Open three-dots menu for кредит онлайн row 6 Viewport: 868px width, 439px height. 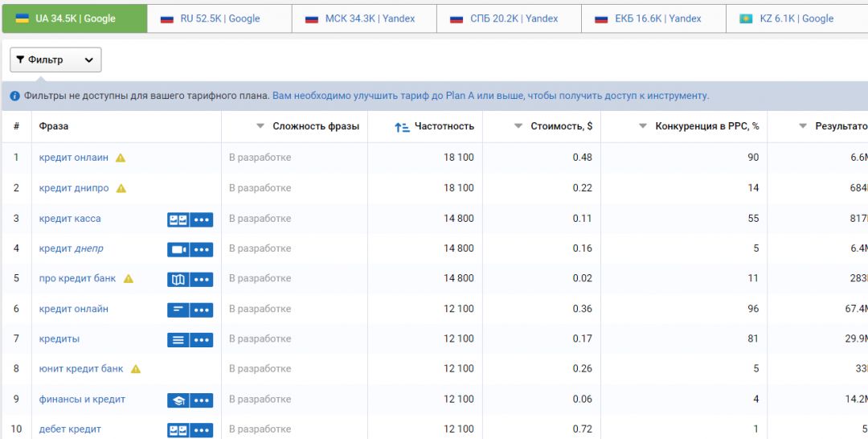point(202,310)
